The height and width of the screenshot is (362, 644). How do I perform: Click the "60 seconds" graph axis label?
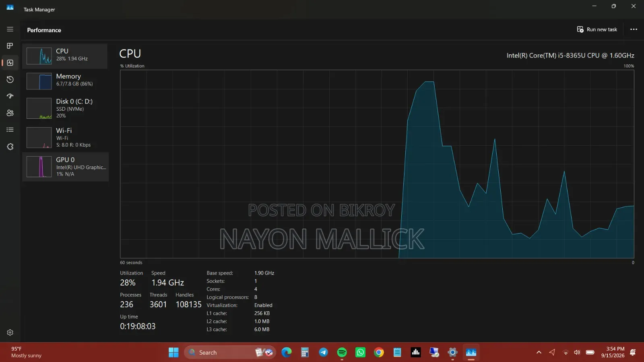coord(131,263)
